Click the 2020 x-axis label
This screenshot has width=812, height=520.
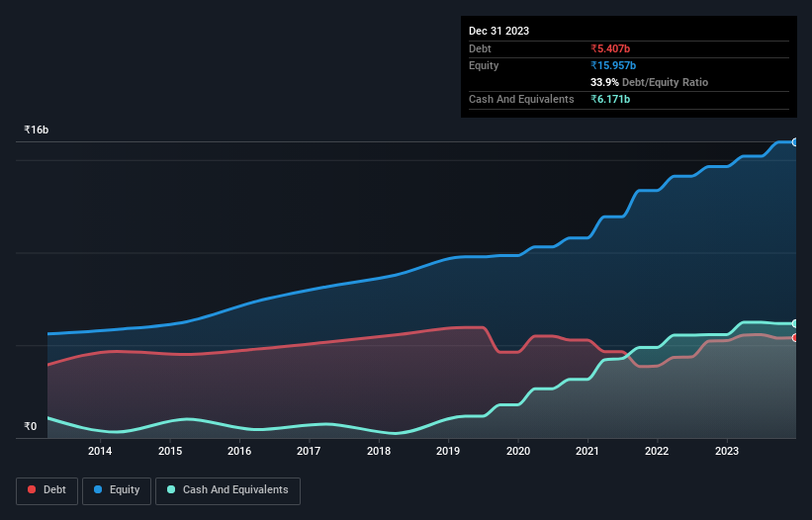[x=518, y=451]
